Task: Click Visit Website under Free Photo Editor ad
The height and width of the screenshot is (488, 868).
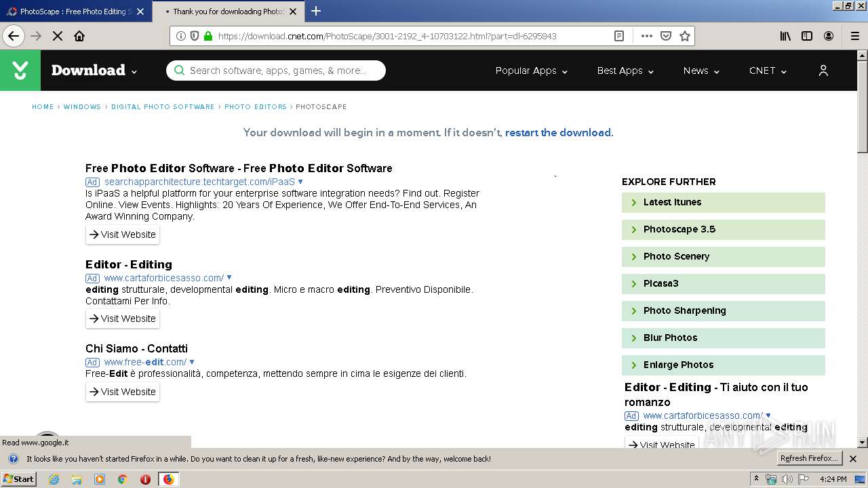Action: click(123, 235)
